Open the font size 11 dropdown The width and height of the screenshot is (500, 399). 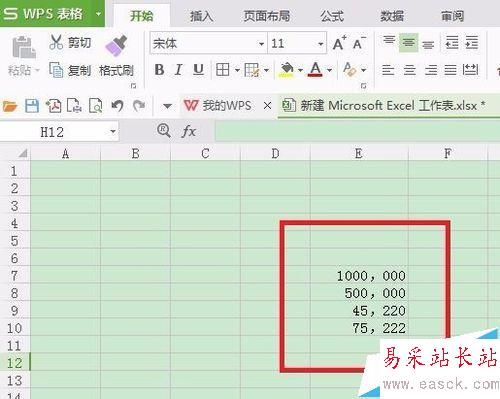(x=321, y=44)
